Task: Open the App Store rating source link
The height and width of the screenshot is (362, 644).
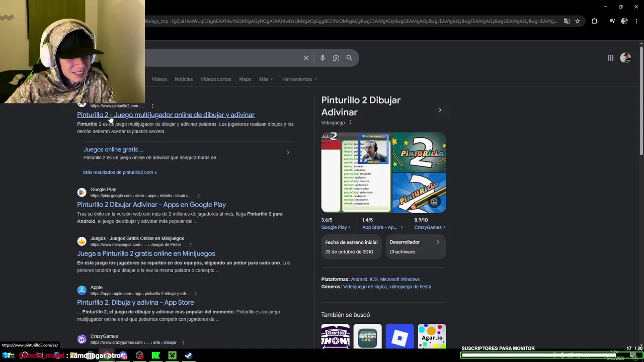Action: click(382, 227)
